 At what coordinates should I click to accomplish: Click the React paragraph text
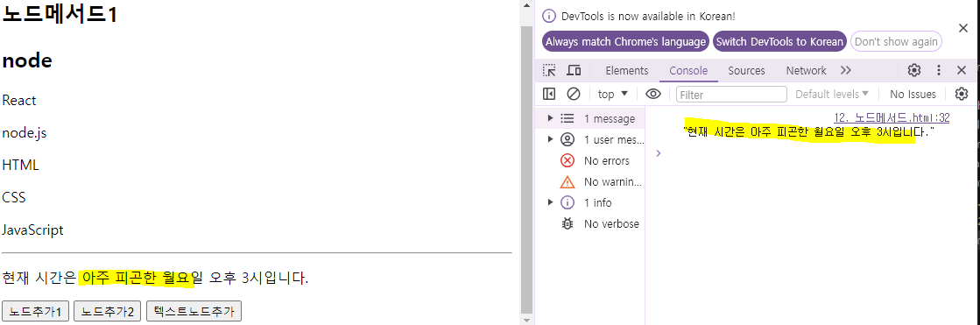coord(19,101)
